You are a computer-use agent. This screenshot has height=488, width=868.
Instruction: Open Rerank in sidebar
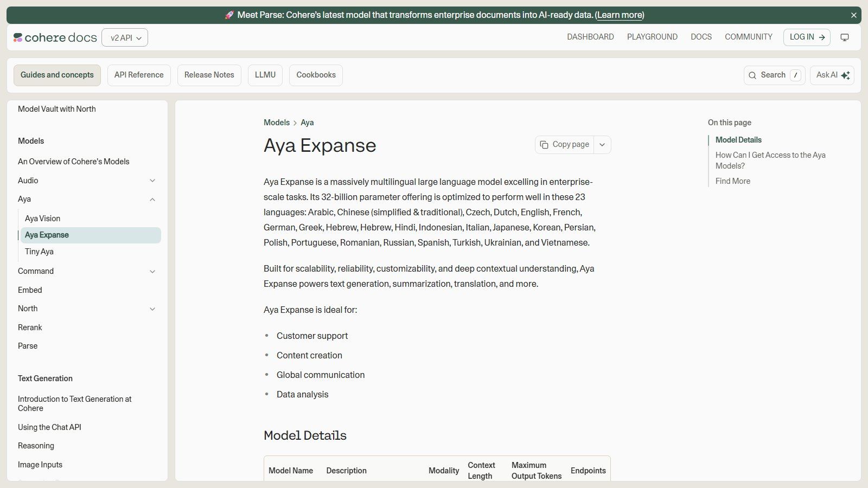30,328
